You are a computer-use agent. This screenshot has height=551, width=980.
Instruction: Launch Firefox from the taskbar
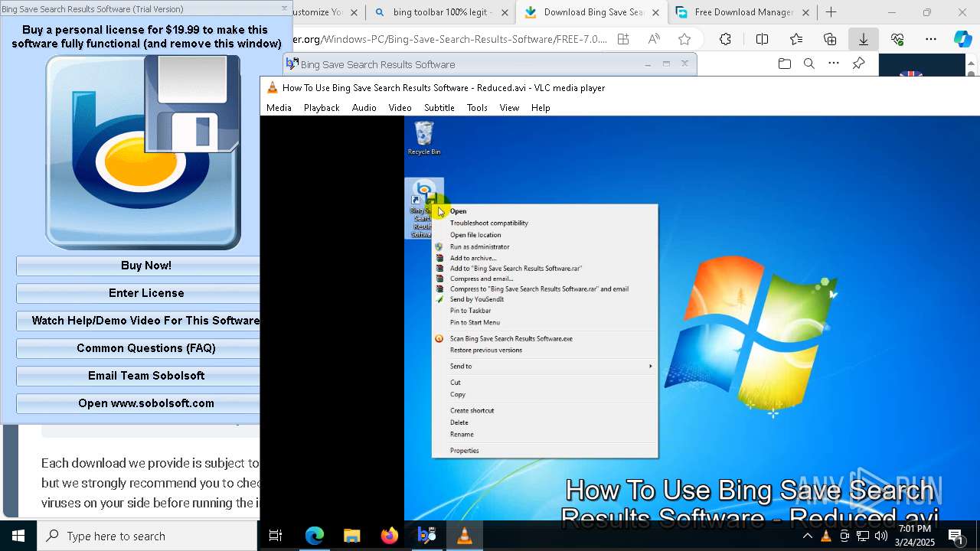pyautogui.click(x=390, y=536)
